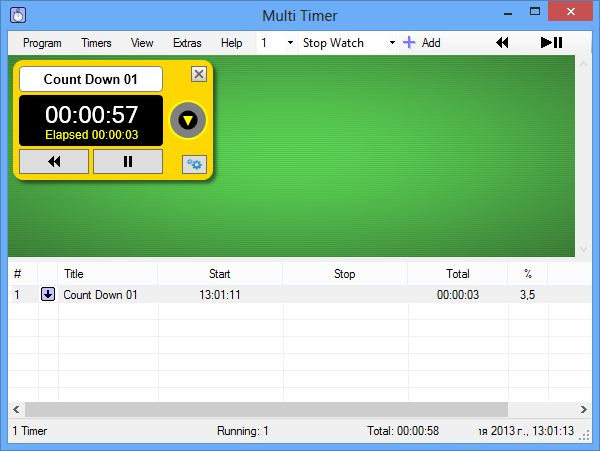Click the row number 1 cell

[x=17, y=295]
